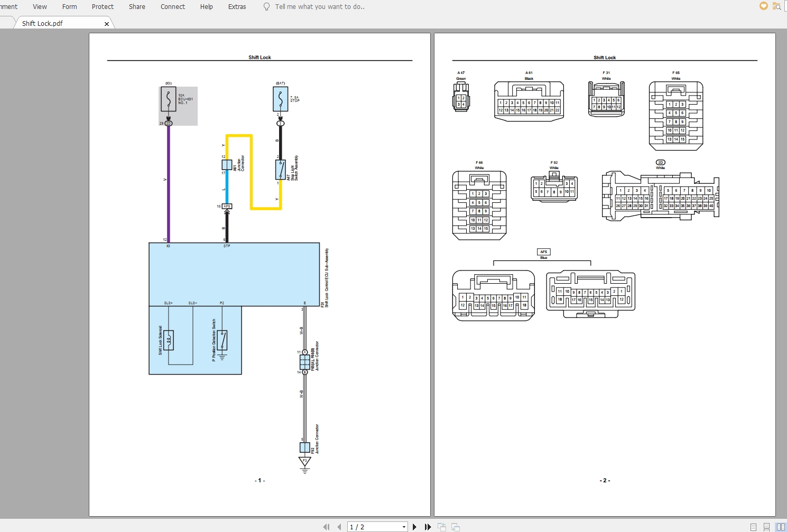Open the Protect menu
This screenshot has width=787, height=532.
tap(103, 7)
